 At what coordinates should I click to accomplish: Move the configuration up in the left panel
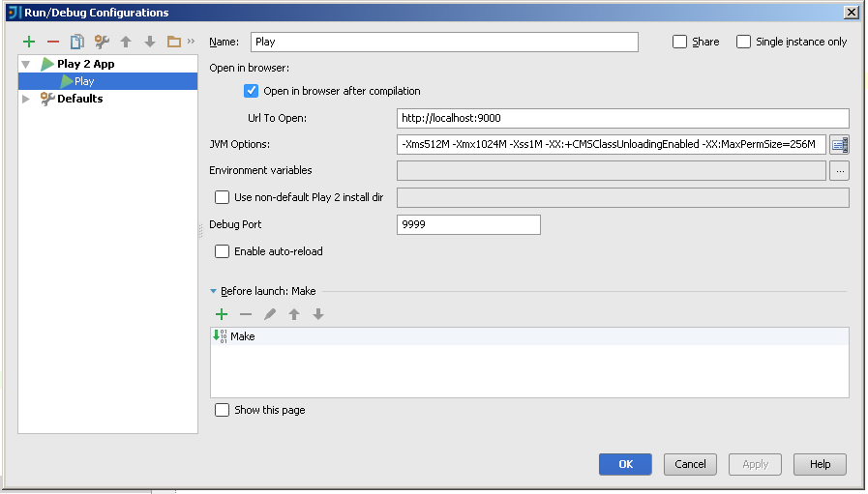coord(126,42)
